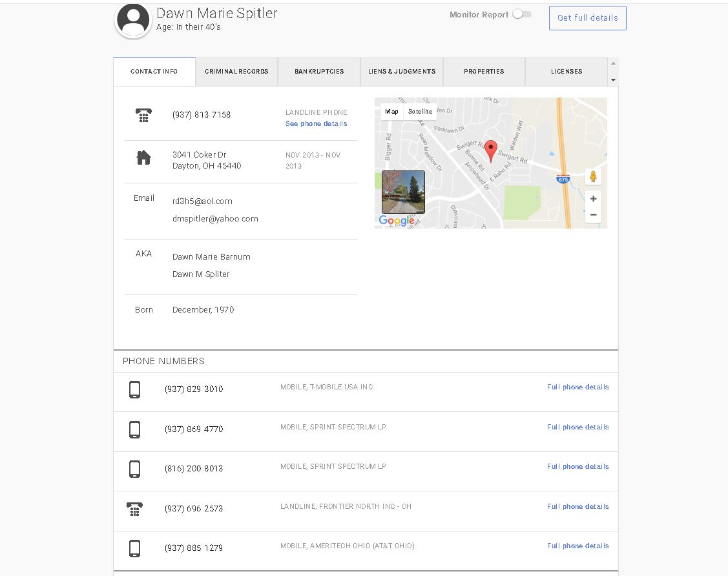Open Full phone details for (937) 885 1279

(577, 546)
